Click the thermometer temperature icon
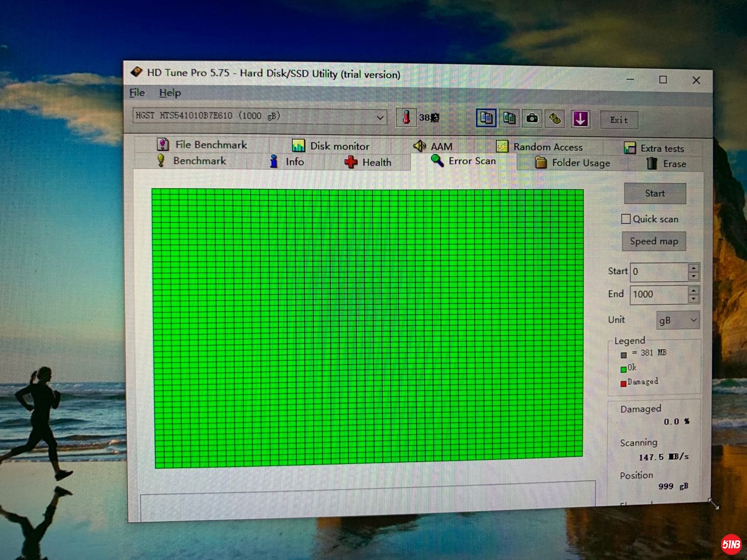 pos(407,117)
